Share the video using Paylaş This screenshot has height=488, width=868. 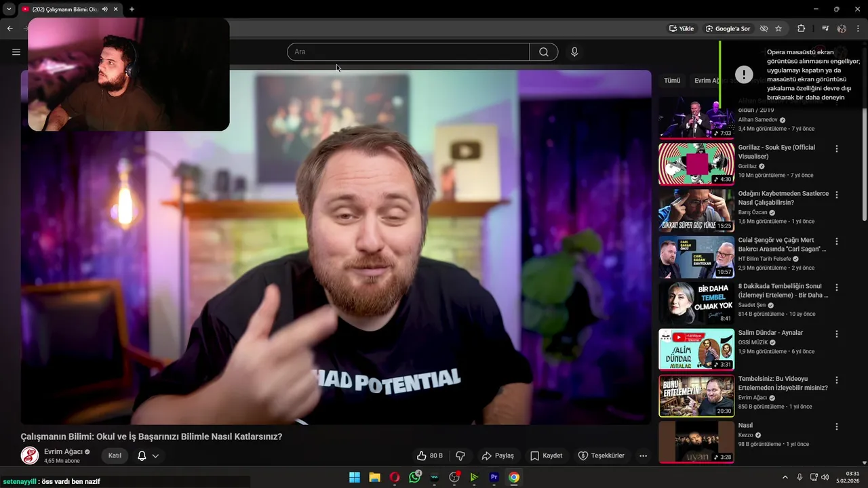(498, 455)
